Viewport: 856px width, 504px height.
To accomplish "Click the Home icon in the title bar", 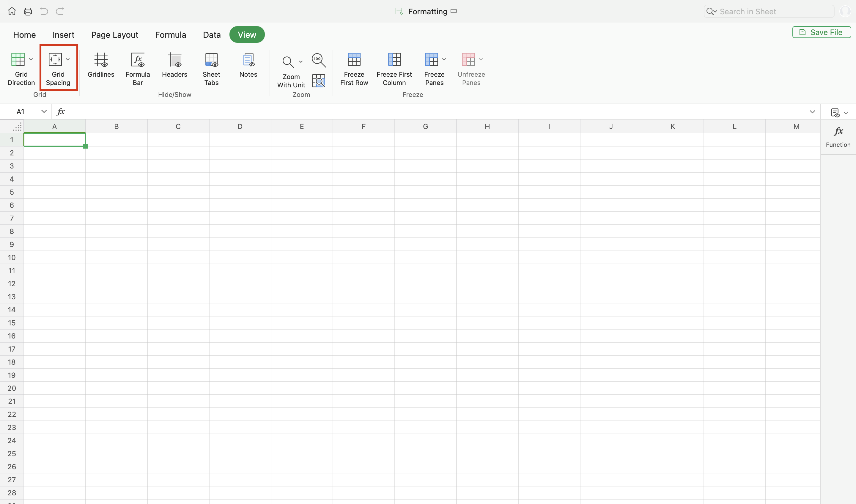I will (12, 11).
